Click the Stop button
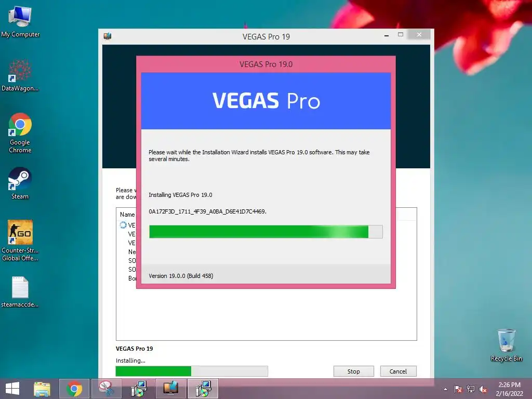This screenshot has height=399, width=532. [x=353, y=371]
